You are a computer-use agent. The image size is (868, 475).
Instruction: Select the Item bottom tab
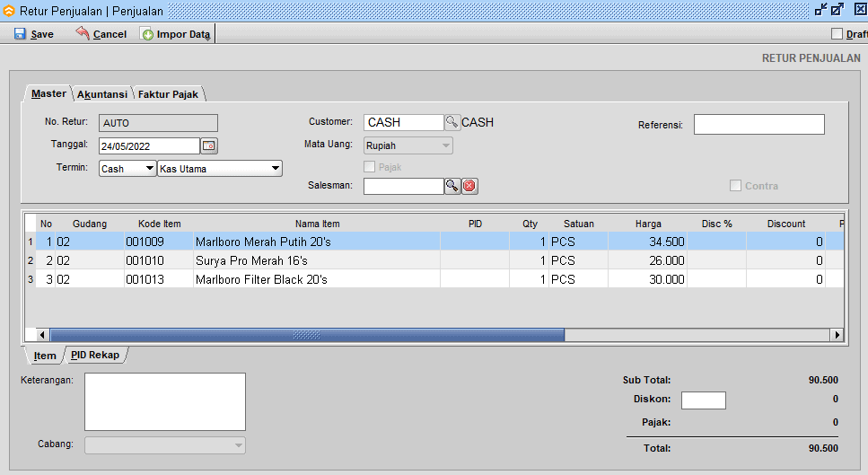pos(45,356)
